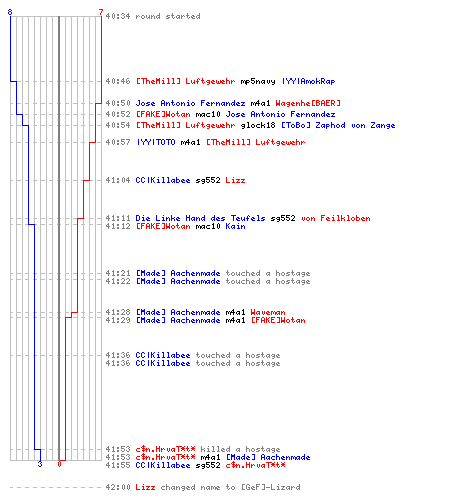The image size is (450, 500).
Task: Click red team start count 7
Action: coord(101,12)
